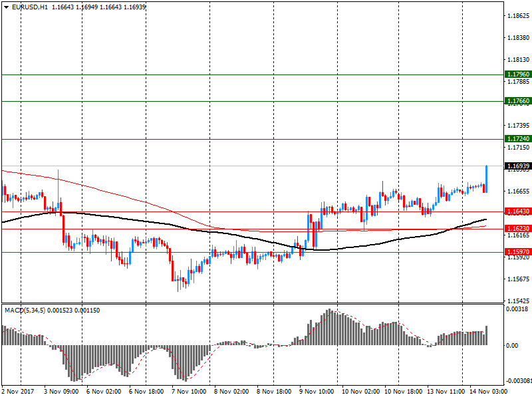Select the 8 Nov 02:00 time axis label

coord(231,392)
